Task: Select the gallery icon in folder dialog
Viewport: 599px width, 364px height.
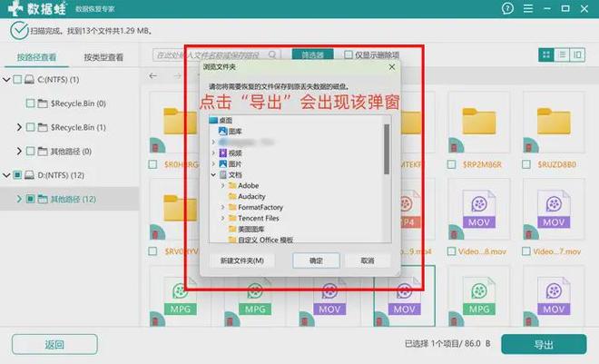Action: [x=223, y=131]
